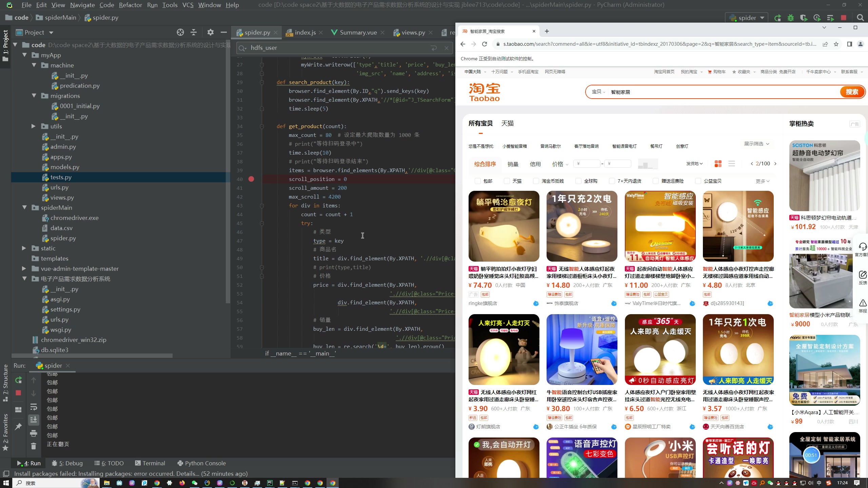Viewport: 868px width, 488px height.
Task: Check the 天猫 filter checkbox
Action: [507, 181]
